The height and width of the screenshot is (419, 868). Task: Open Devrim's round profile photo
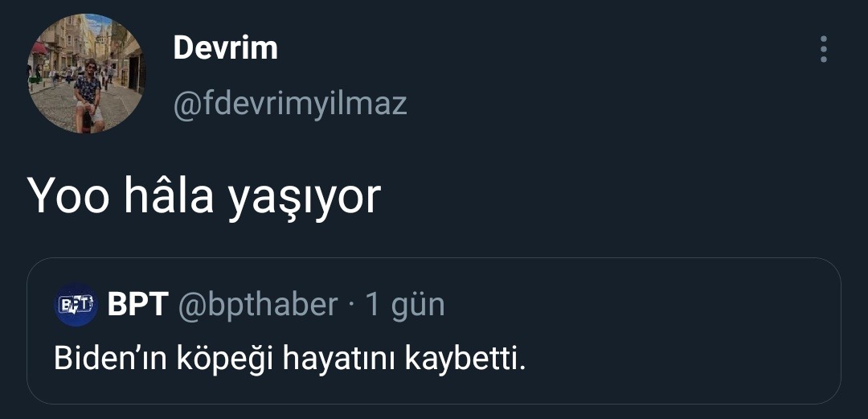tap(86, 74)
